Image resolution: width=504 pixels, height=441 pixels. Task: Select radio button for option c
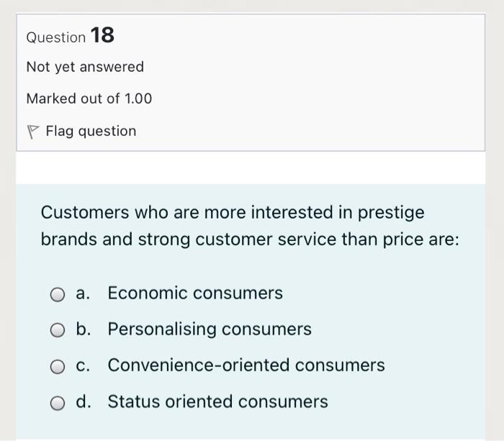coord(57,366)
